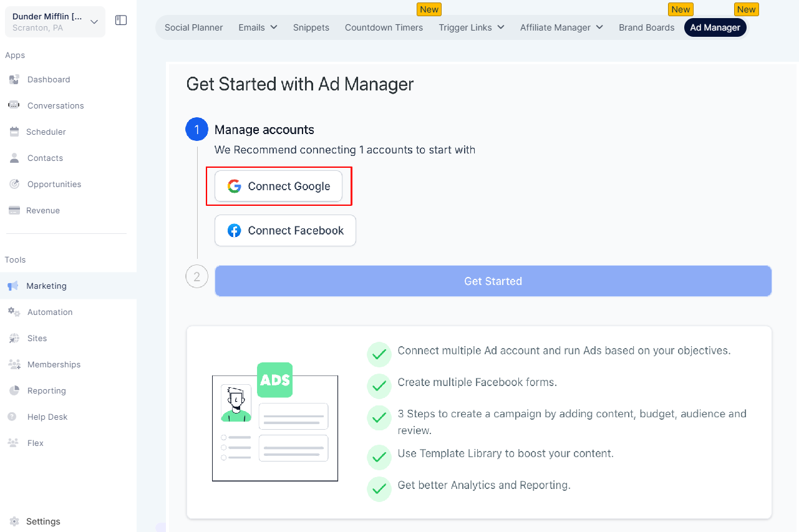Click the Conversations chat icon
This screenshot has height=532, width=799.
point(14,105)
